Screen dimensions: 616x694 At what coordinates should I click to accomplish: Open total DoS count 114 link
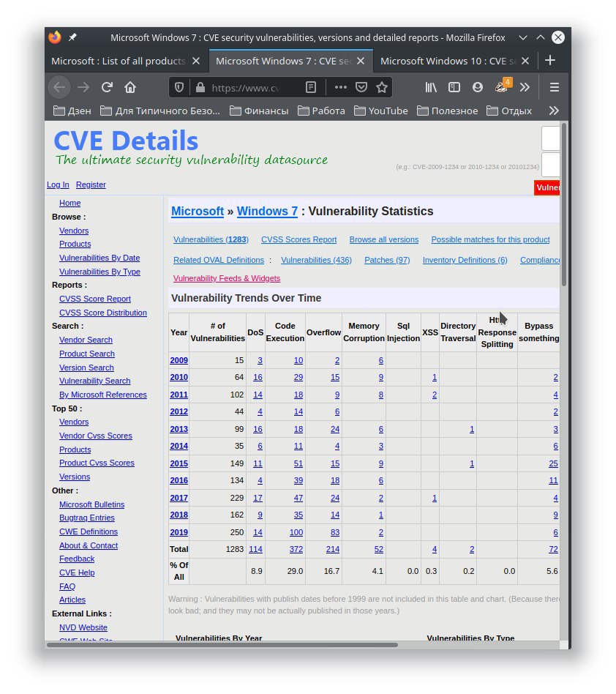(255, 549)
